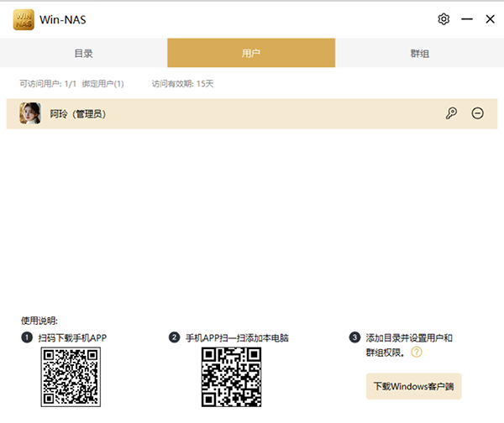Select the 阿玲 (管理员) user row
The width and height of the screenshot is (504, 423).
252,113
